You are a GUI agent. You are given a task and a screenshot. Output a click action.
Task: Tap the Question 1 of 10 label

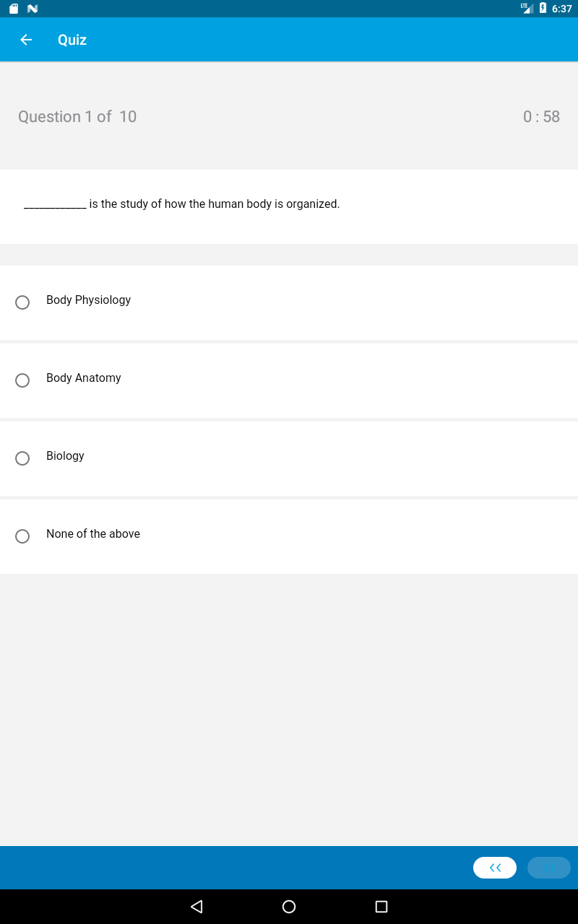pos(77,117)
